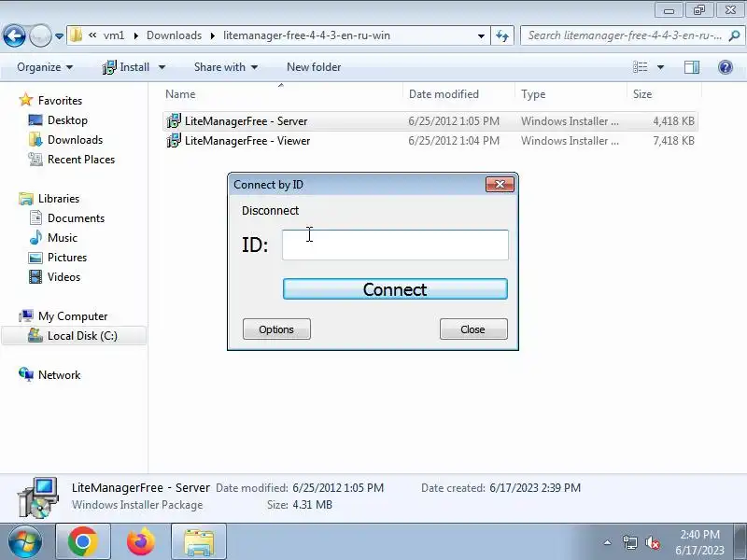Change the view icon layout
The image size is (747, 560).
641,67
